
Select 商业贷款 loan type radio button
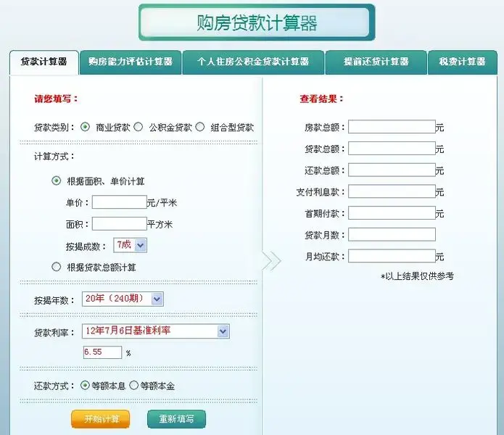pyautogui.click(x=86, y=127)
